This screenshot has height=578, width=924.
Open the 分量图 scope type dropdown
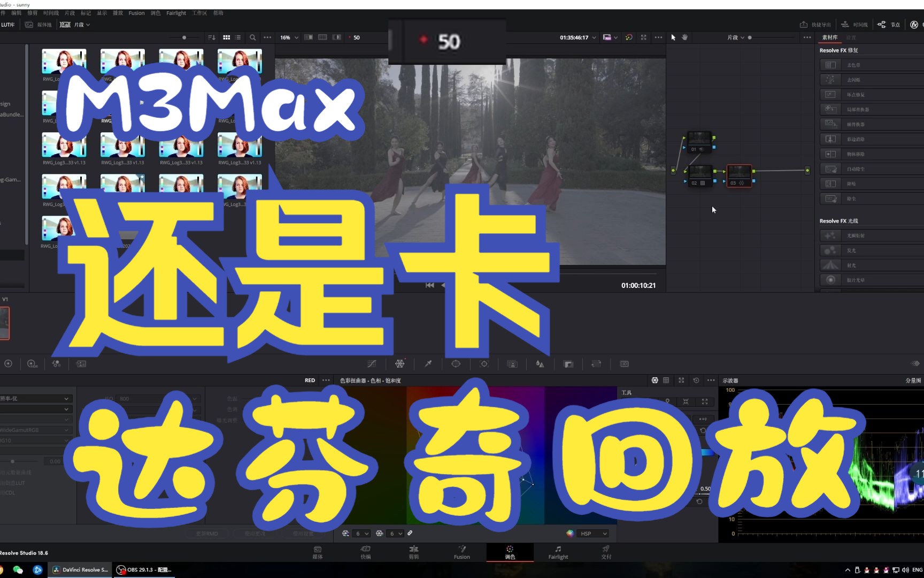(x=913, y=381)
